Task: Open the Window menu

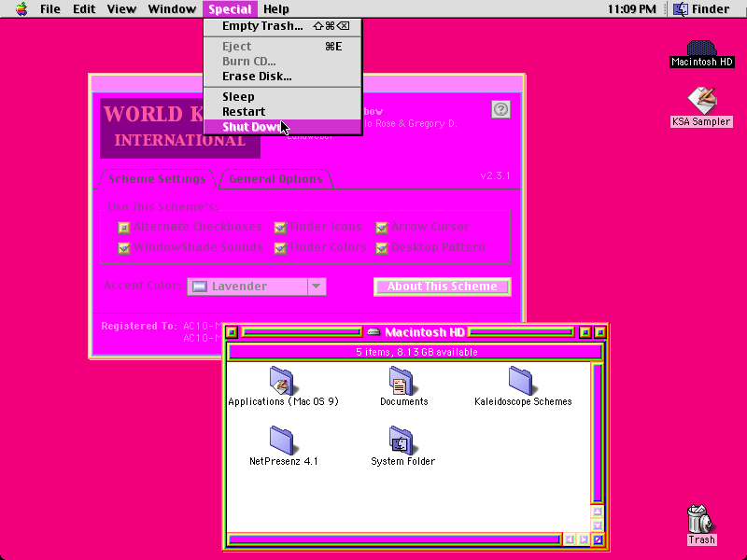Action: (x=172, y=9)
